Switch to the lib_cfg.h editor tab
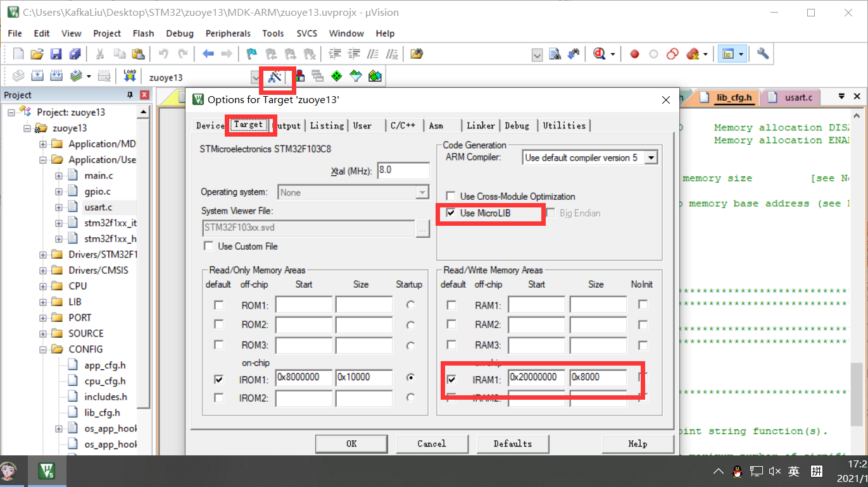This screenshot has height=487, width=868. pos(734,97)
